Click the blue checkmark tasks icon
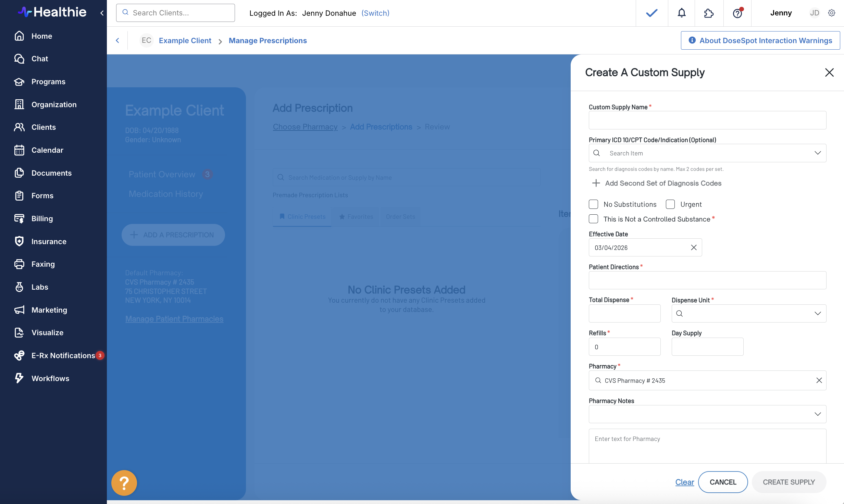 (x=651, y=13)
